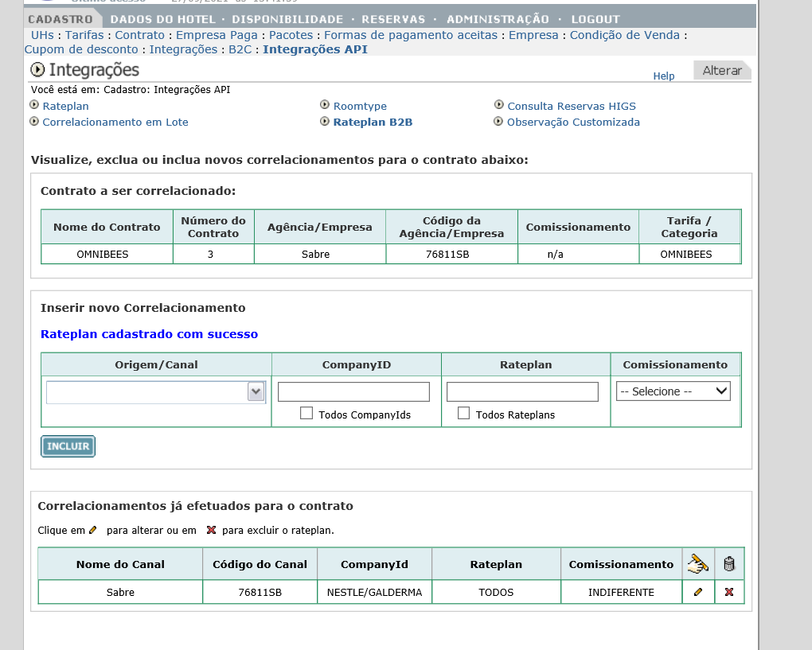
Task: Click the CompanyID text input field
Action: tap(353, 391)
